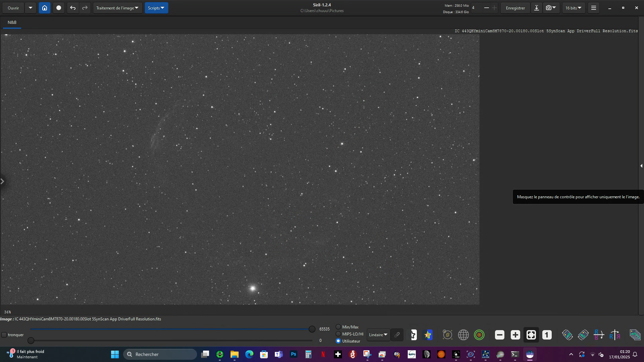Undo the last operation
The image size is (644, 362).
(73, 8)
